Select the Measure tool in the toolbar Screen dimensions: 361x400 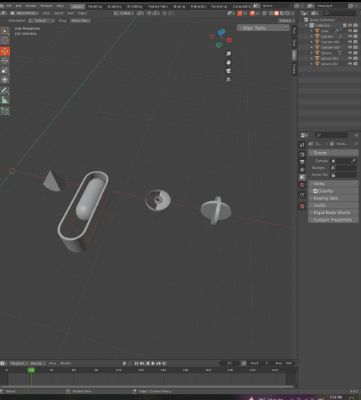tap(5, 100)
